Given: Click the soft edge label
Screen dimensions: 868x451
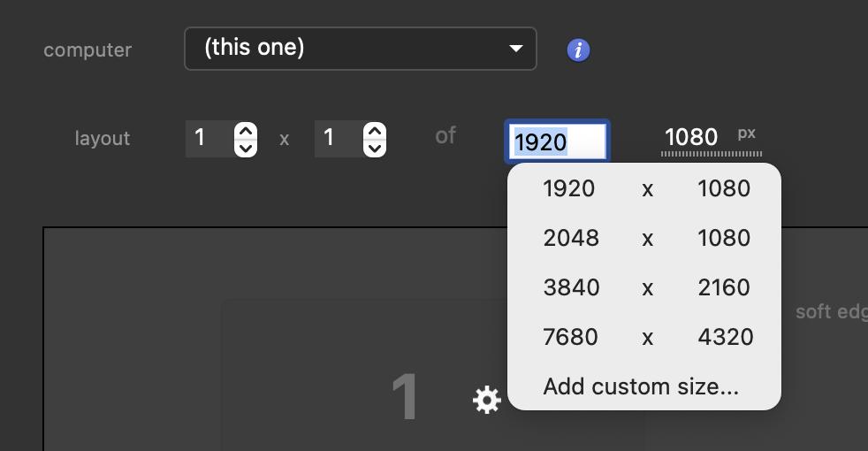Looking at the screenshot, I should [x=831, y=312].
